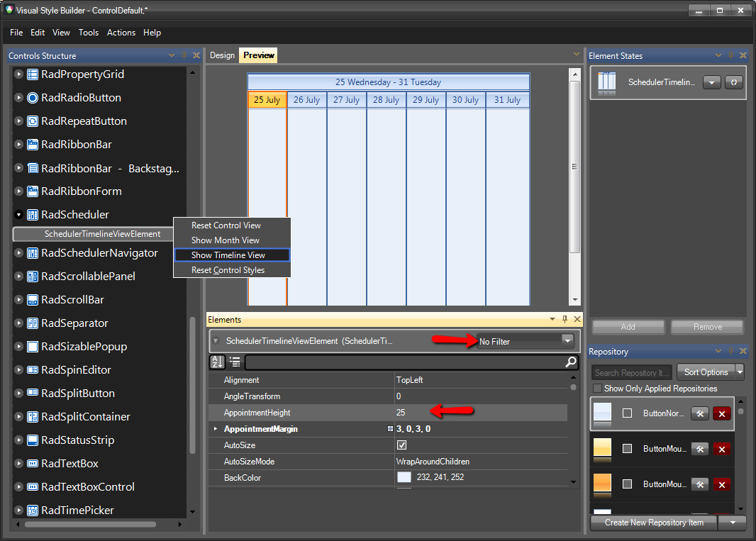This screenshot has width=756, height=541.
Task: Choose Show Timeline View menu entry
Action: click(x=232, y=255)
